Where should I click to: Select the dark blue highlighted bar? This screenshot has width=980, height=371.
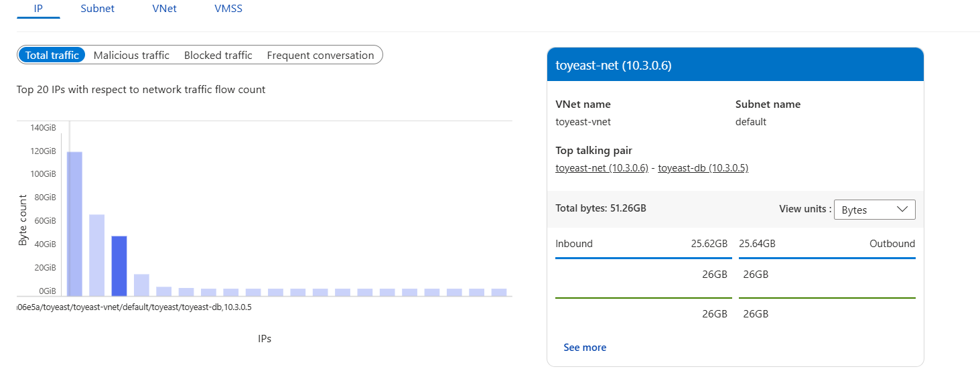[119, 266]
